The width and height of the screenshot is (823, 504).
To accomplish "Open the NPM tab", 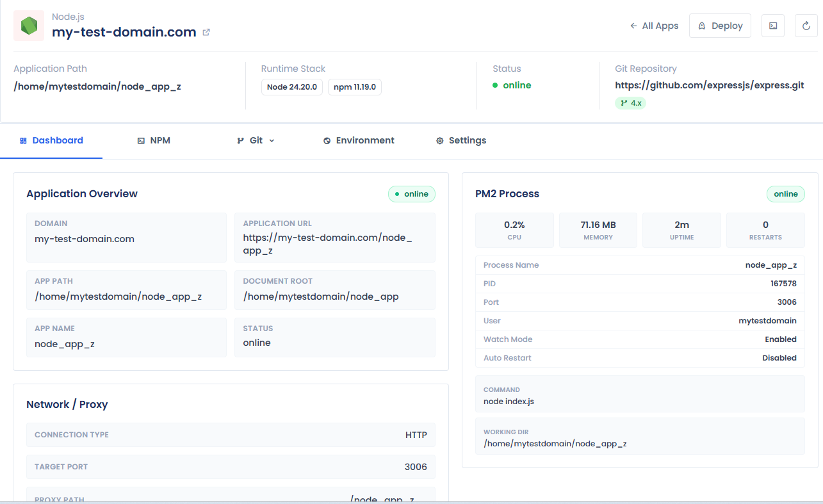I will 154,140.
